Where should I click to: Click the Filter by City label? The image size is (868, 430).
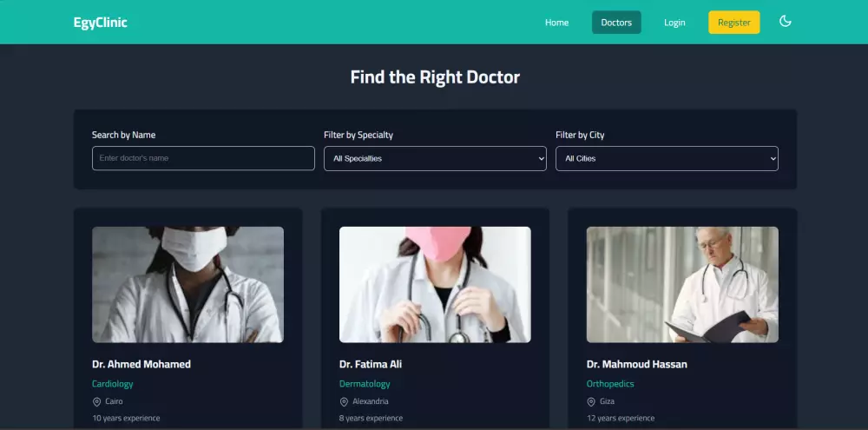[580, 135]
